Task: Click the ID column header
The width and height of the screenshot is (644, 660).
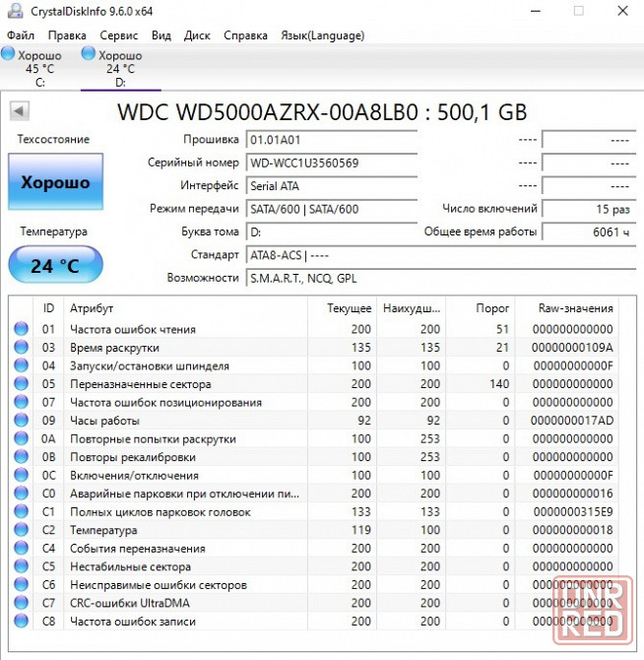Action: 48,308
